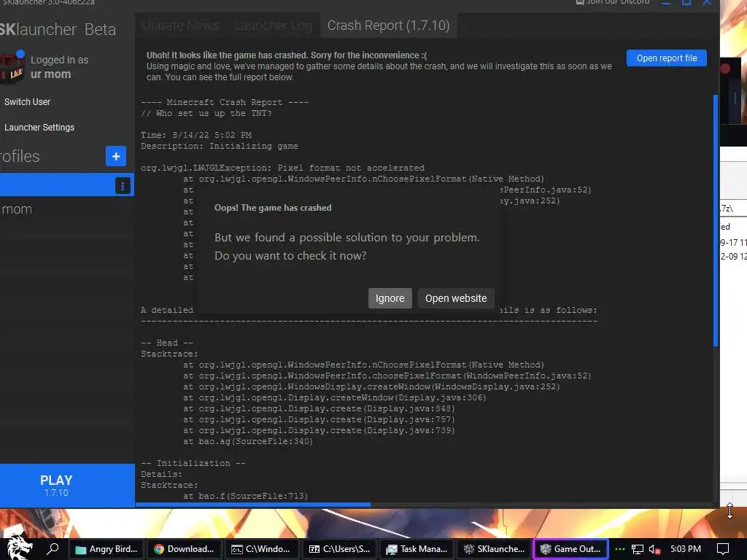Switch to the Launcher Log tab
The height and width of the screenshot is (560, 747).
point(273,26)
